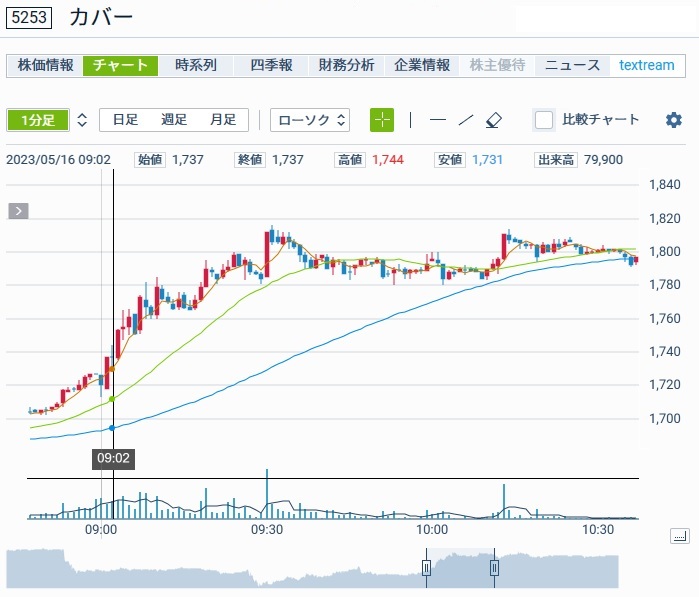Enable the 比較チャート checkbox
Viewport: 699px width, 597px height.
tap(544, 120)
